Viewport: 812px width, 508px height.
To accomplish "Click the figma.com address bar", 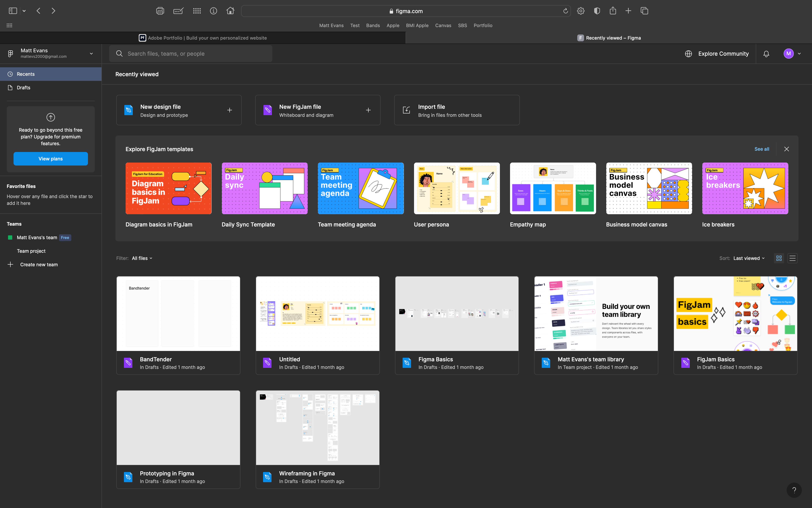I will point(406,11).
